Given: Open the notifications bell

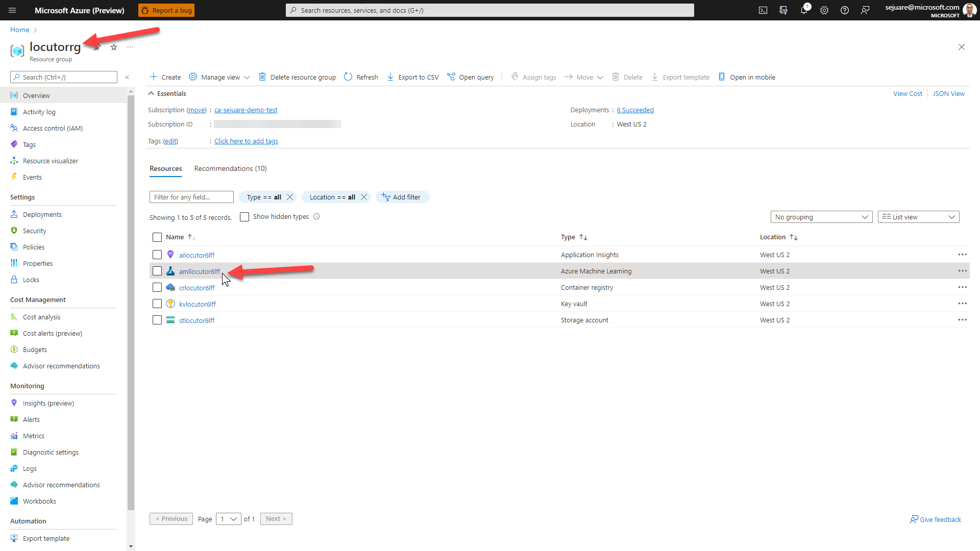Looking at the screenshot, I should tap(804, 10).
